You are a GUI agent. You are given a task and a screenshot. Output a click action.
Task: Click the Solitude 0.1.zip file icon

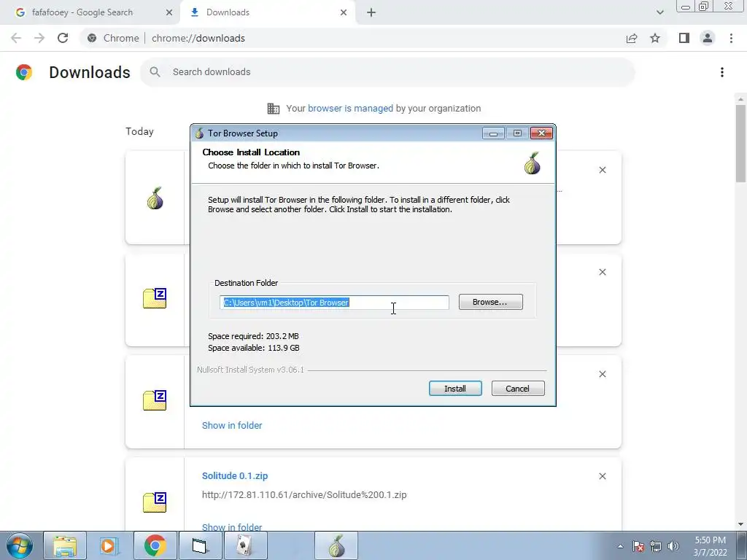point(155,502)
